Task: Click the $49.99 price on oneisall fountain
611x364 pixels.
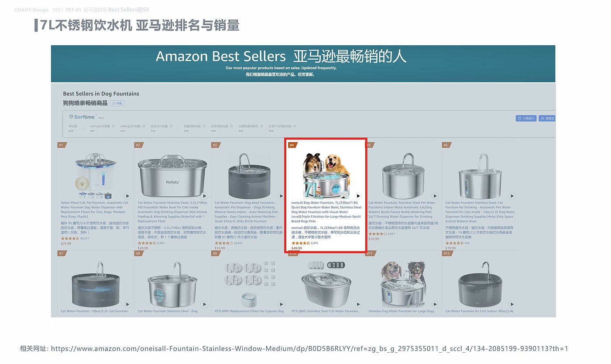Action: coord(297,248)
